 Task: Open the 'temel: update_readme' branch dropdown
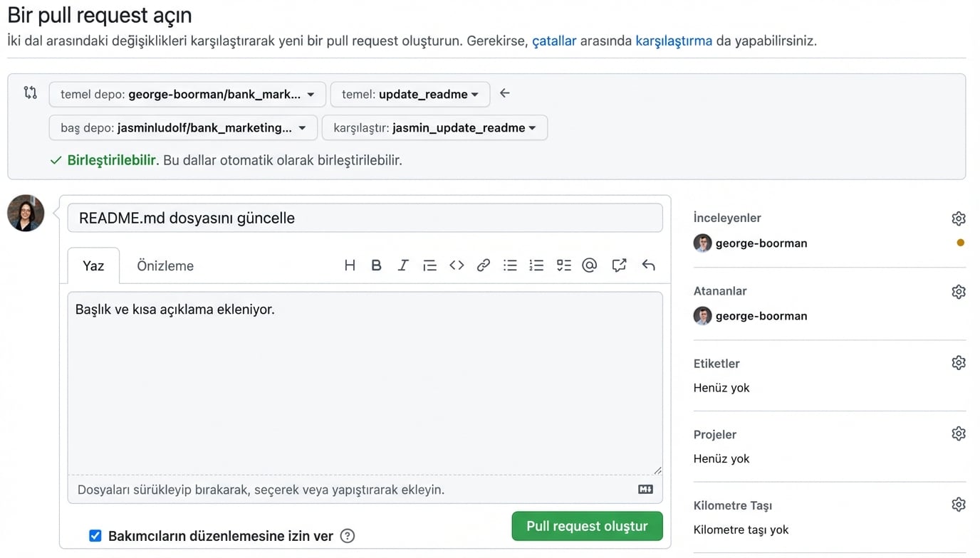(410, 93)
